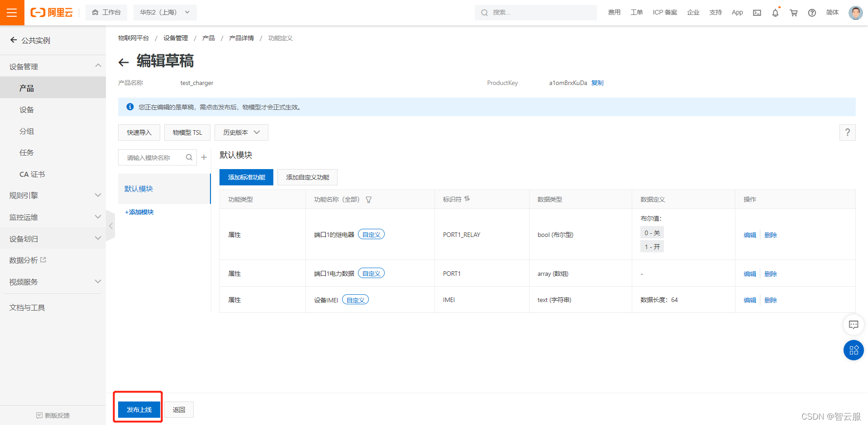Click the search magnifier in module name box
The image size is (868, 425).
[189, 157]
